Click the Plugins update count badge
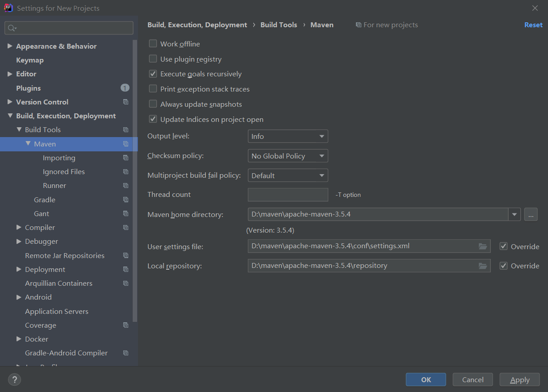Screen dimensions: 548x392 (x=125, y=88)
